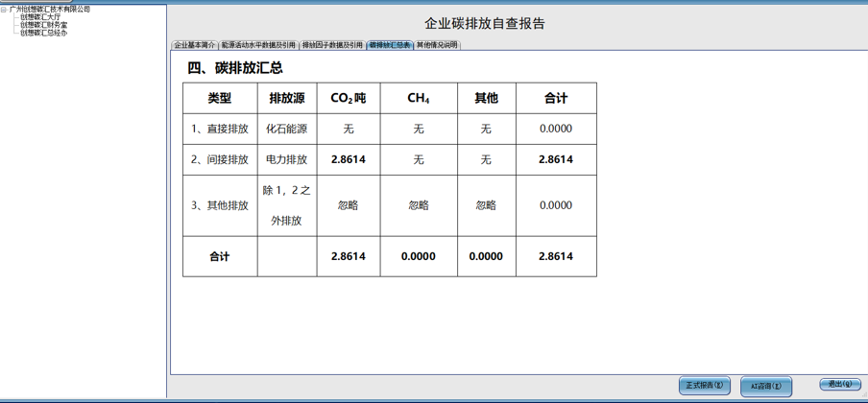Click the 排放源 column header
Image resolution: width=868 pixels, height=403 pixels.
click(x=286, y=98)
